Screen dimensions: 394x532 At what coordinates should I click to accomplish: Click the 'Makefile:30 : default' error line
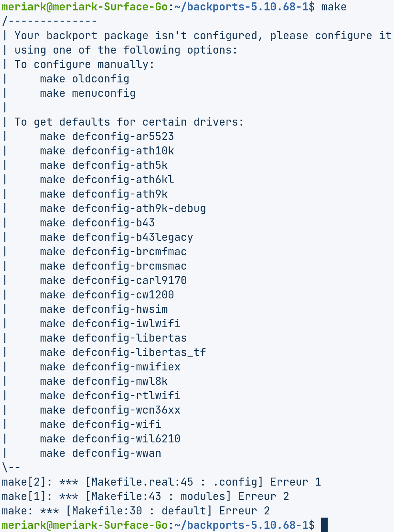click(x=135, y=511)
